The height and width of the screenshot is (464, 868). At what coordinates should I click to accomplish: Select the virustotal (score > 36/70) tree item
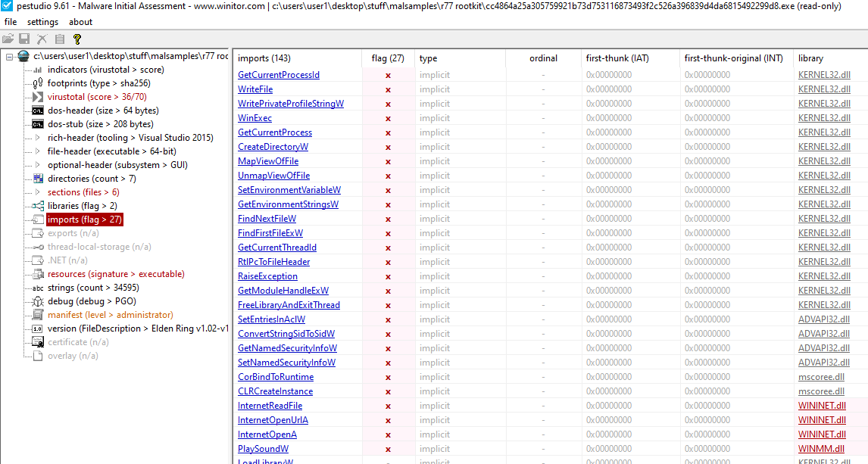97,97
